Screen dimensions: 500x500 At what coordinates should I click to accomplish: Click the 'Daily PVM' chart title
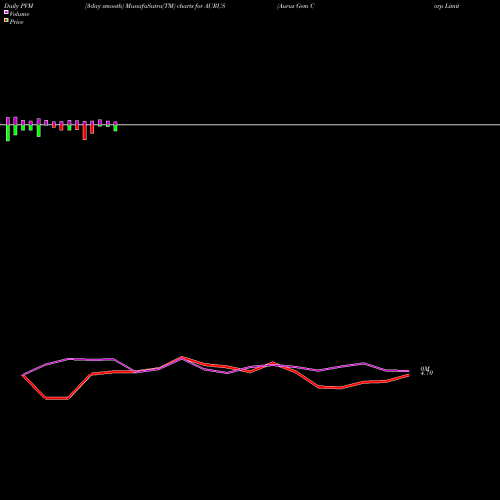(19, 6)
